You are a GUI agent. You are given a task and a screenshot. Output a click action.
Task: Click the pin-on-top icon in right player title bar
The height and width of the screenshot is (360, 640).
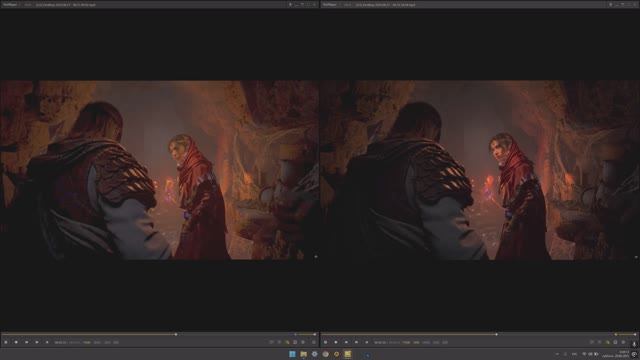pos(611,4)
